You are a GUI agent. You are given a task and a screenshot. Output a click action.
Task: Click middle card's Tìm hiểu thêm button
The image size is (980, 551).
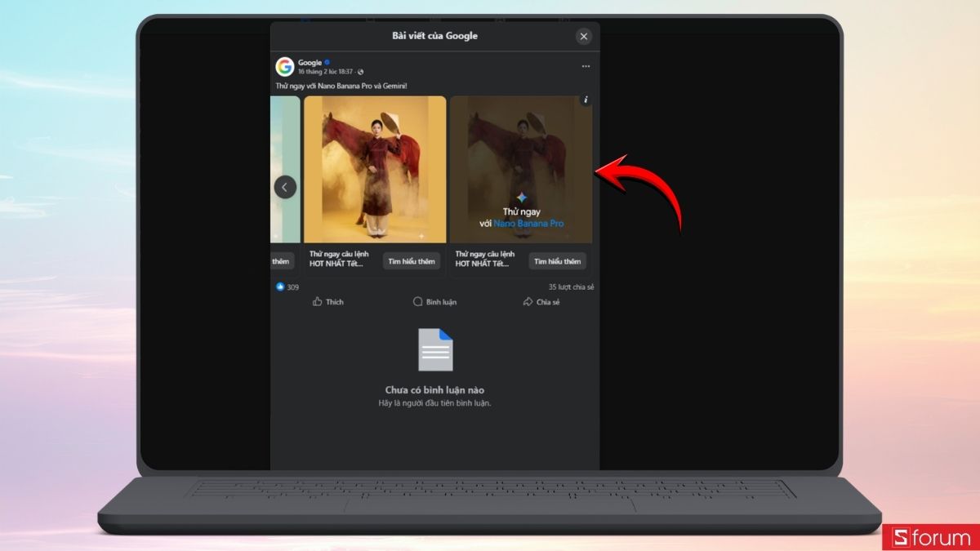[x=412, y=261]
